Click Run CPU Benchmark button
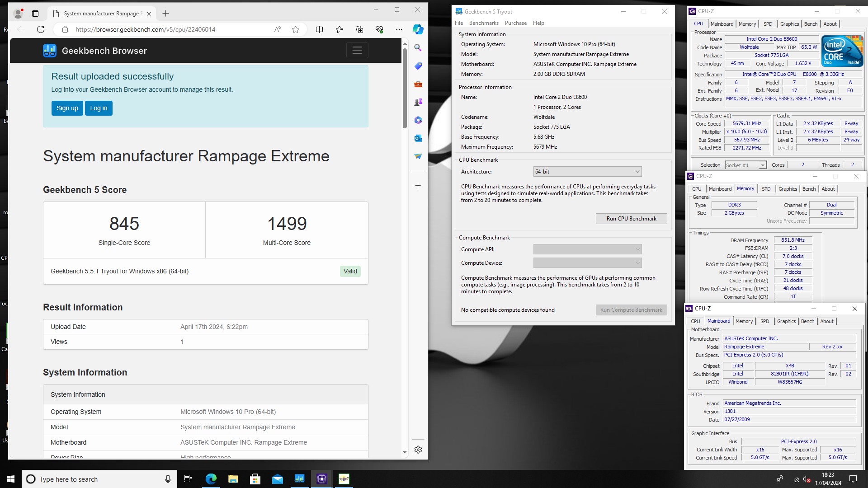The image size is (868, 488). point(631,219)
